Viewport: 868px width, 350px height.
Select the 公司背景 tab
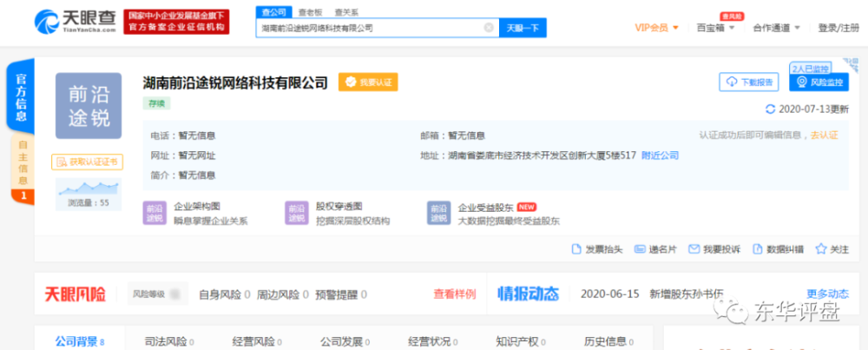tap(80, 341)
